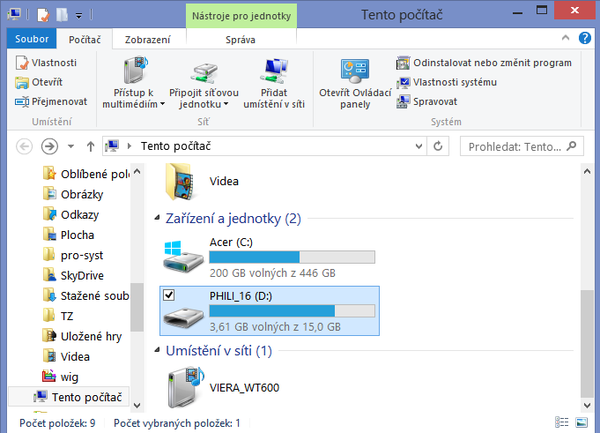Image resolution: width=600 pixels, height=433 pixels.
Task: Select the VIERA_WT600 network device
Action: (223, 387)
